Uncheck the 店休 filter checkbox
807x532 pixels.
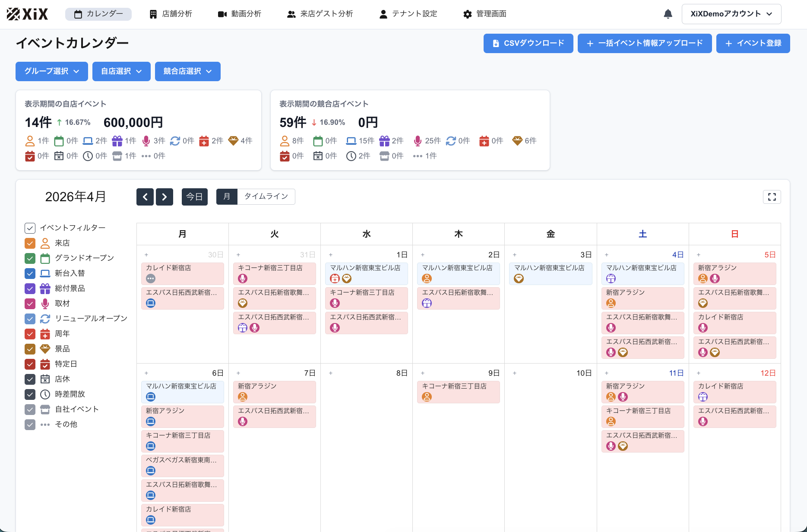[x=30, y=379]
